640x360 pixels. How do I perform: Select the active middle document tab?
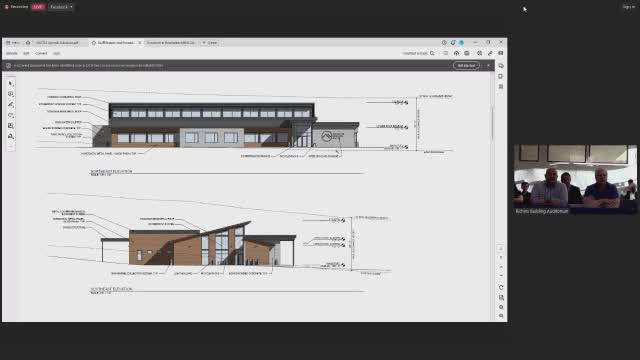tap(115, 42)
